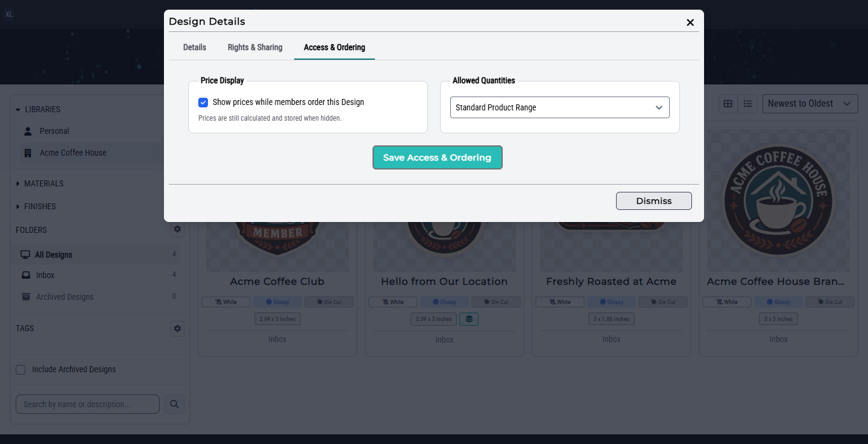Image resolution: width=868 pixels, height=444 pixels.
Task: Open Tags settings gear
Action: tap(177, 328)
